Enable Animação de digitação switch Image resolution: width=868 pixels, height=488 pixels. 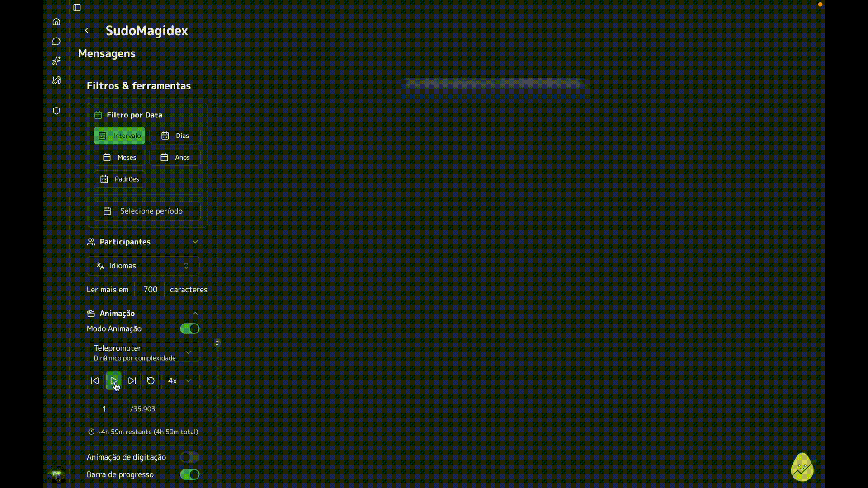click(189, 457)
